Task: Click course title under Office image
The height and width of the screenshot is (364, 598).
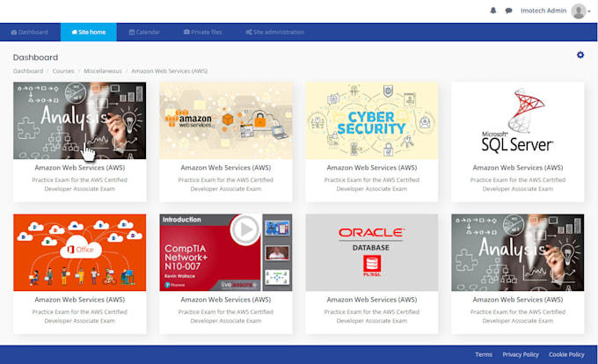Action: tap(80, 300)
